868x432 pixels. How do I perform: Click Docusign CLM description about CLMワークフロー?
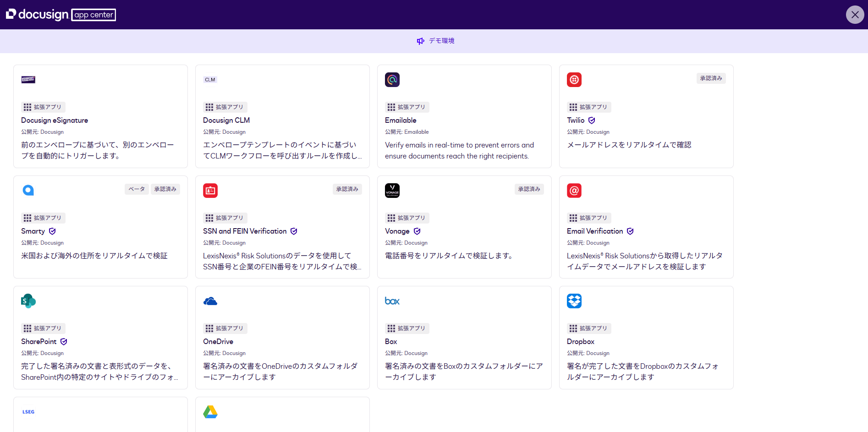(x=283, y=151)
